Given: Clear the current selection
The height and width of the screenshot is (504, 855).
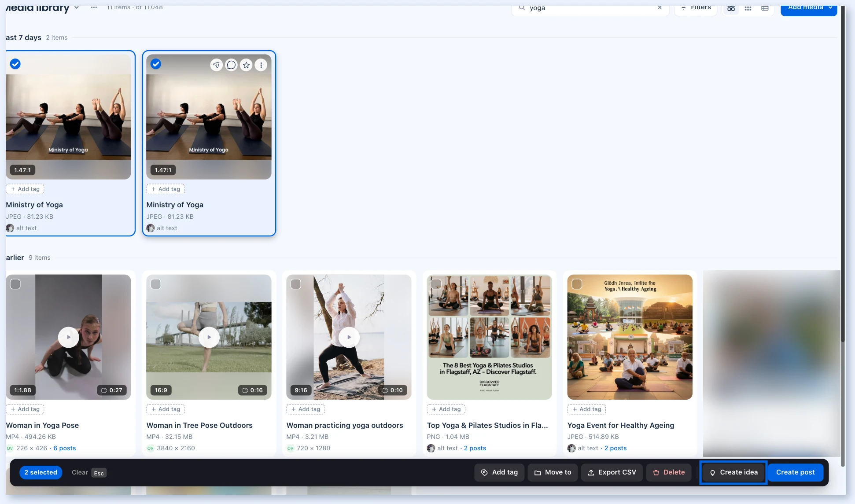Looking at the screenshot, I should [80, 472].
